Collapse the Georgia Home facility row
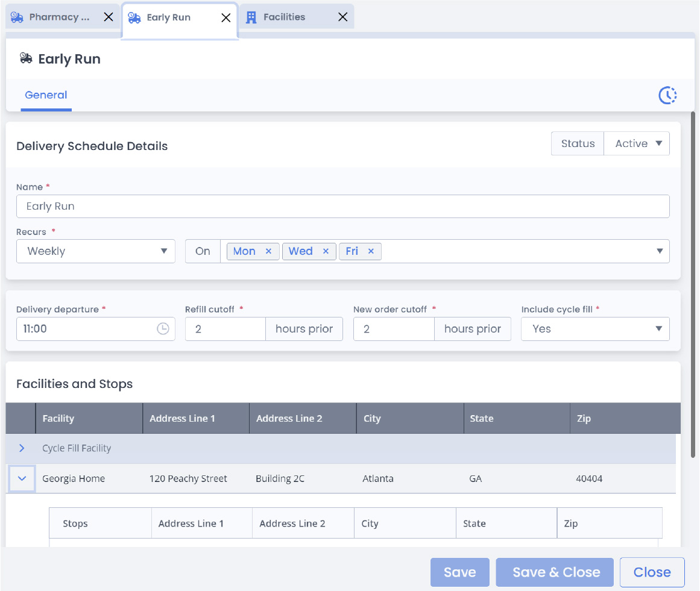Viewport: 700px width, 591px height. tap(22, 478)
